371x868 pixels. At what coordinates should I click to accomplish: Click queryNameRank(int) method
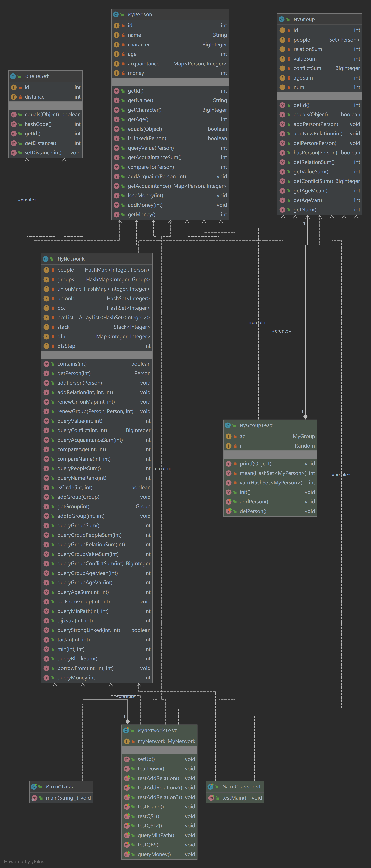97,478
